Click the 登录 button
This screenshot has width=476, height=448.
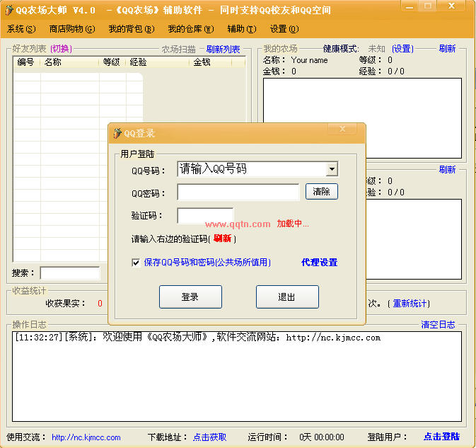click(190, 297)
